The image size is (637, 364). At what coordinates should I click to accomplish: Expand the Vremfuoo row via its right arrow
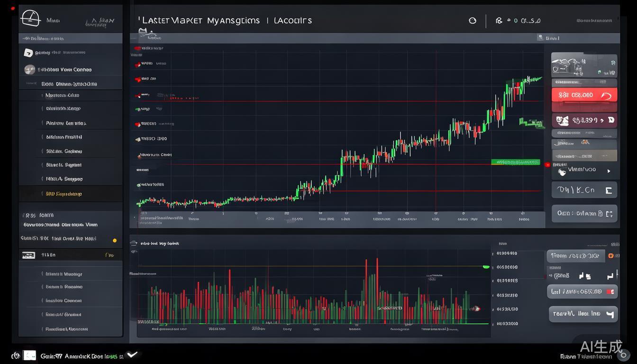pyautogui.click(x=609, y=172)
